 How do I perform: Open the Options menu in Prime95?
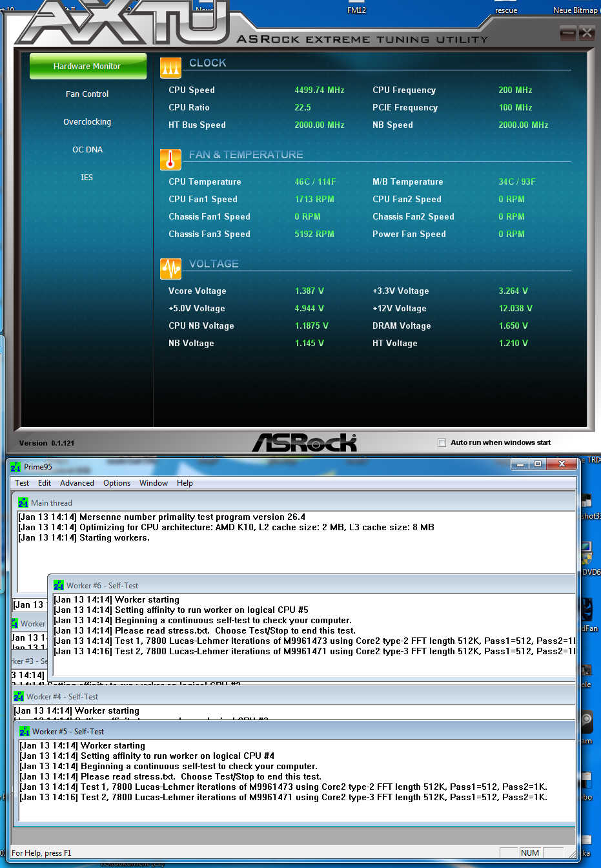coord(117,482)
